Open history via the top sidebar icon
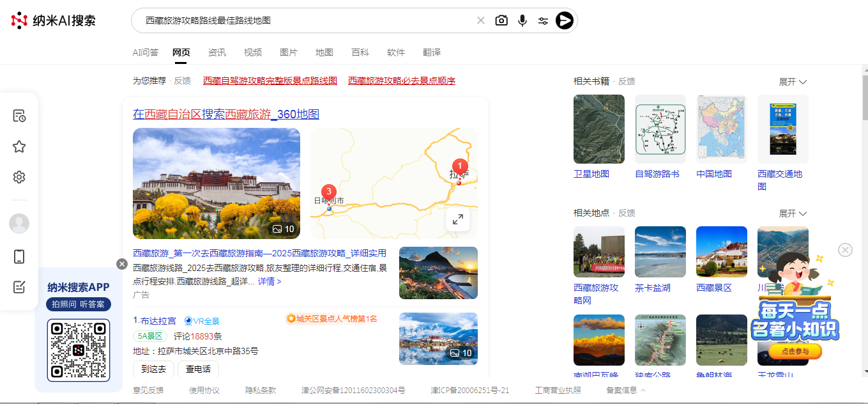The width and height of the screenshot is (868, 404). [x=19, y=116]
